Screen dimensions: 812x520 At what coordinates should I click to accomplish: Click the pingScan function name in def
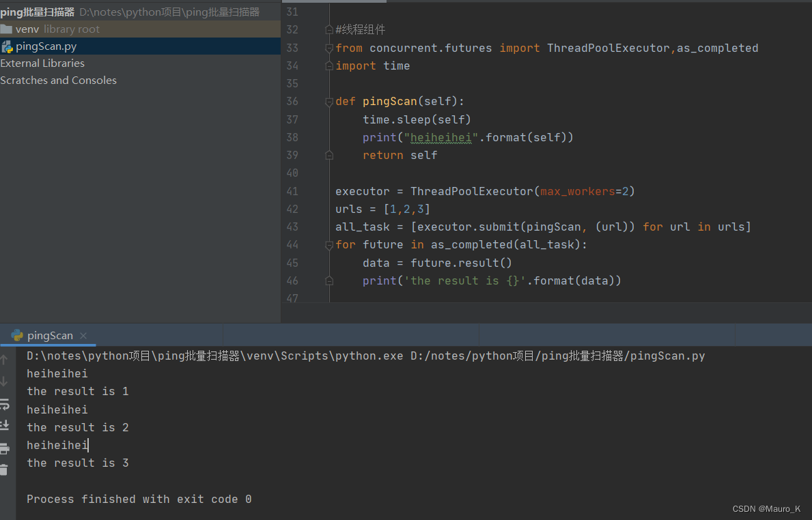coord(389,102)
